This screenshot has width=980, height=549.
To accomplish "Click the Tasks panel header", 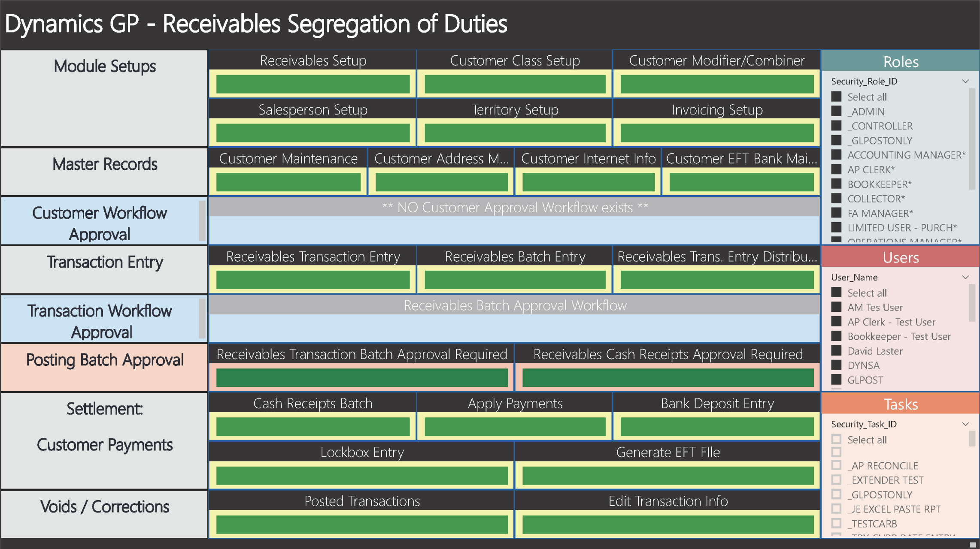I will [x=900, y=404].
